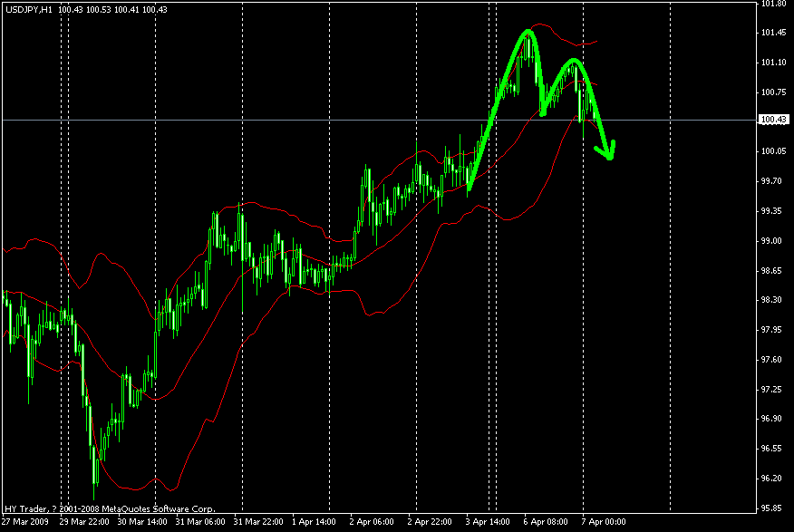
Task: Click the highlighted 100.43 price tag
Action: tap(772, 119)
